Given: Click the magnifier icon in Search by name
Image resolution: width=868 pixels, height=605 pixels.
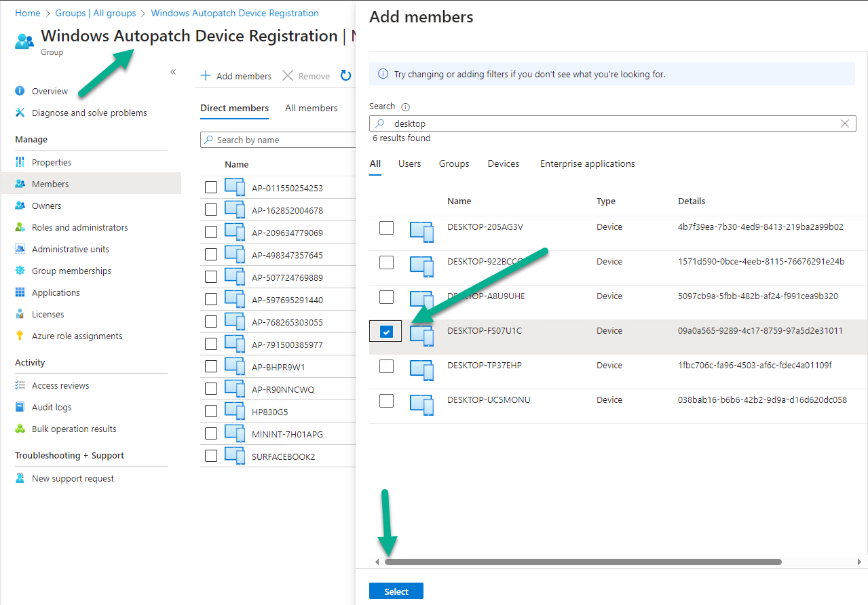Looking at the screenshot, I should 208,140.
